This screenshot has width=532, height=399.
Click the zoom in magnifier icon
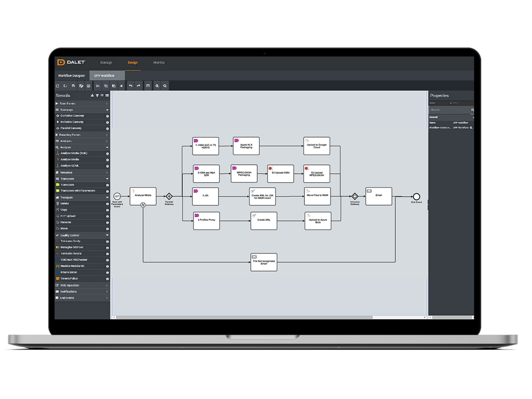pyautogui.click(x=157, y=86)
